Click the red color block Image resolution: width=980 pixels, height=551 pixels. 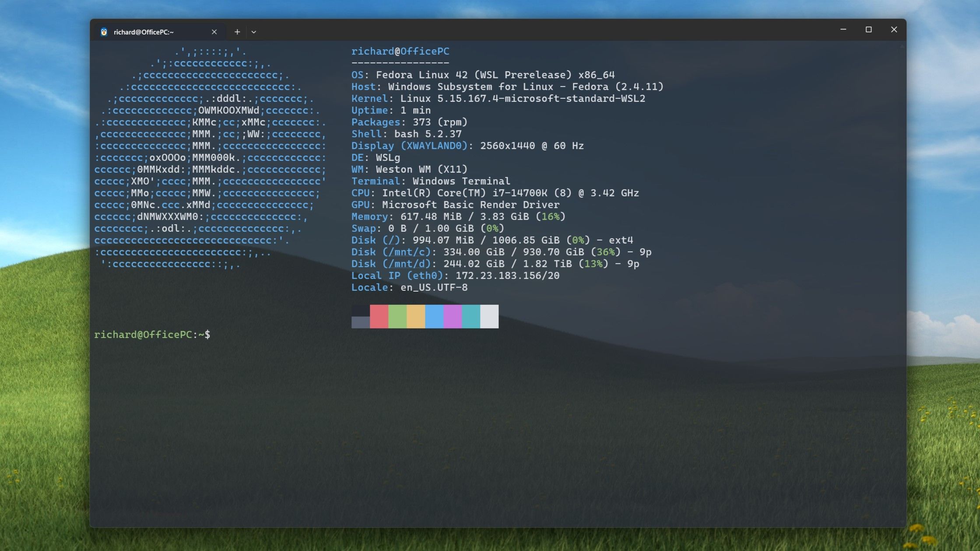tap(379, 316)
